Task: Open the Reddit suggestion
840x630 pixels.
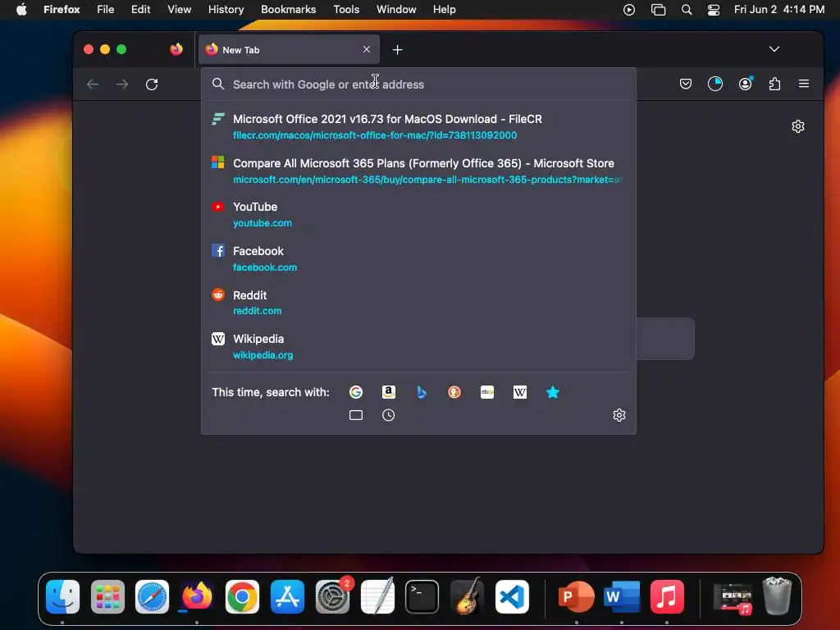Action: click(x=418, y=303)
